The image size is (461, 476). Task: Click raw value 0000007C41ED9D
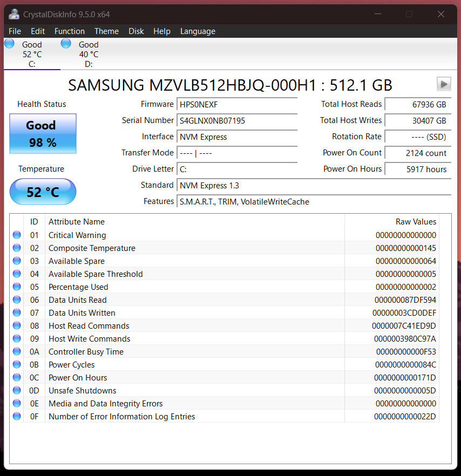pyautogui.click(x=404, y=326)
